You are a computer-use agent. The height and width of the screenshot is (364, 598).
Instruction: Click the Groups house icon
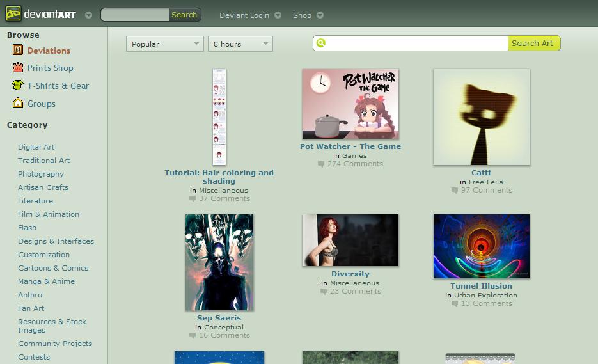click(17, 103)
